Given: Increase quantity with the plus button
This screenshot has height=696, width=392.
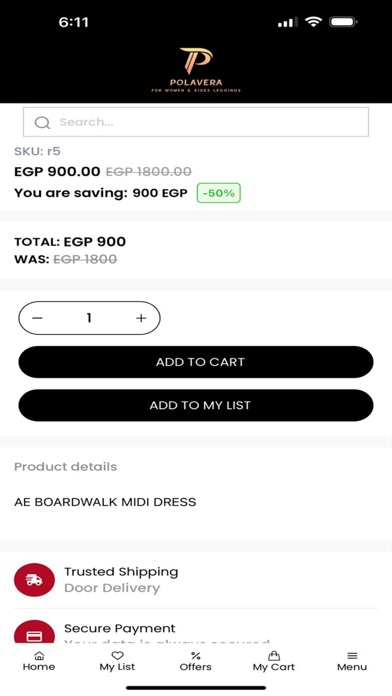Looking at the screenshot, I should pyautogui.click(x=141, y=318).
